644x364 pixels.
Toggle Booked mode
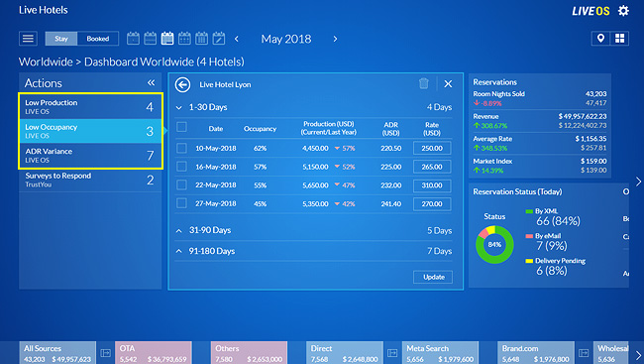click(98, 39)
